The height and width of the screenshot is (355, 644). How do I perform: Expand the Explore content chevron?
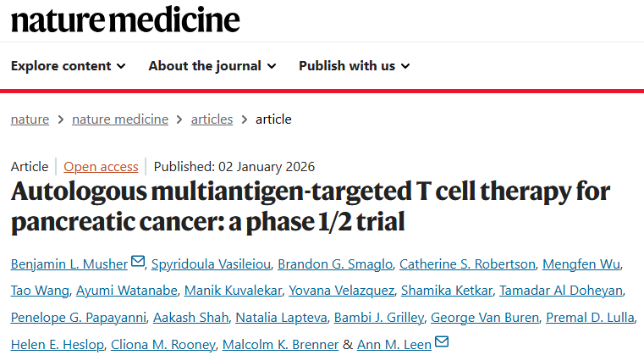point(121,66)
